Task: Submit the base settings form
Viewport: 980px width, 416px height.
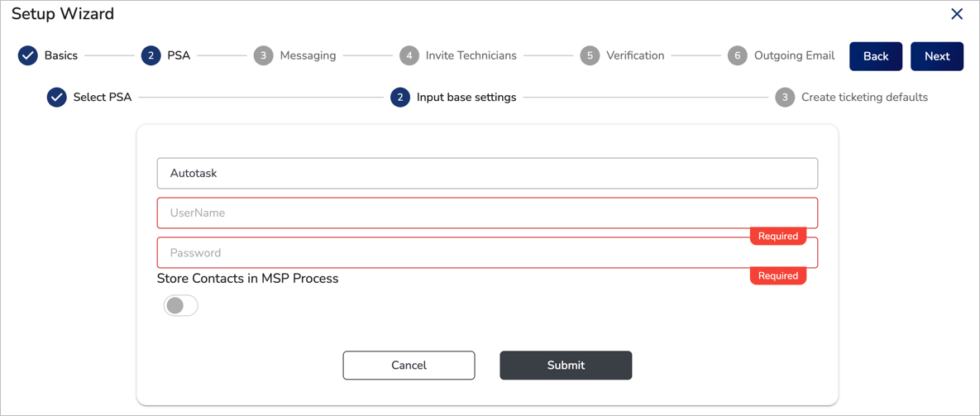Action: coord(566,366)
